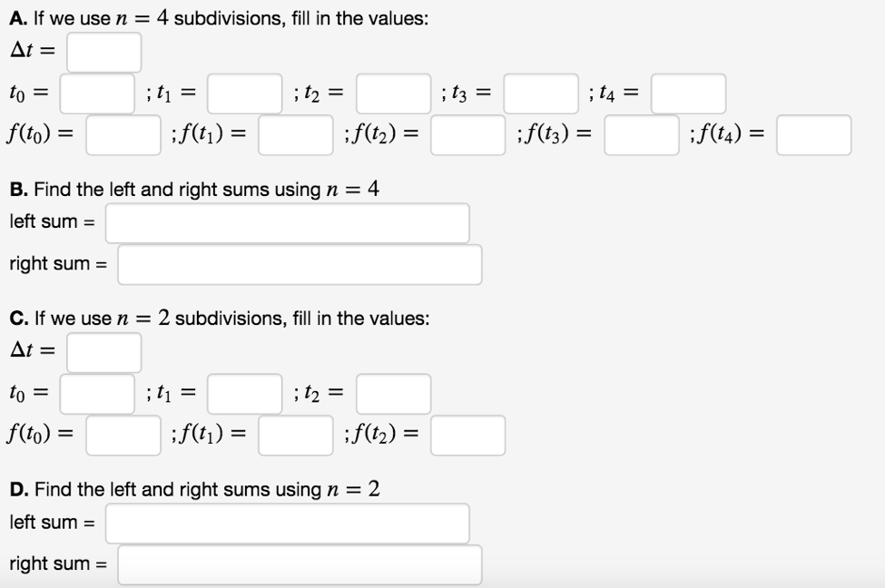Select the right sum field in part D

coord(300,563)
